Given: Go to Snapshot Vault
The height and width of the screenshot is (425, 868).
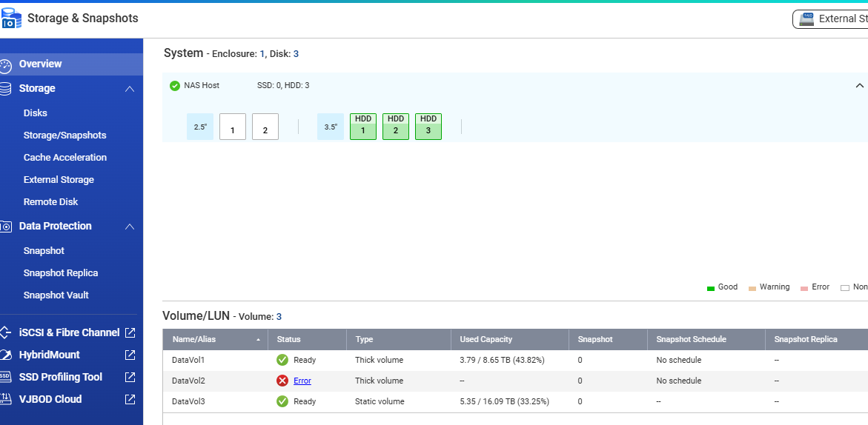Looking at the screenshot, I should pos(56,295).
